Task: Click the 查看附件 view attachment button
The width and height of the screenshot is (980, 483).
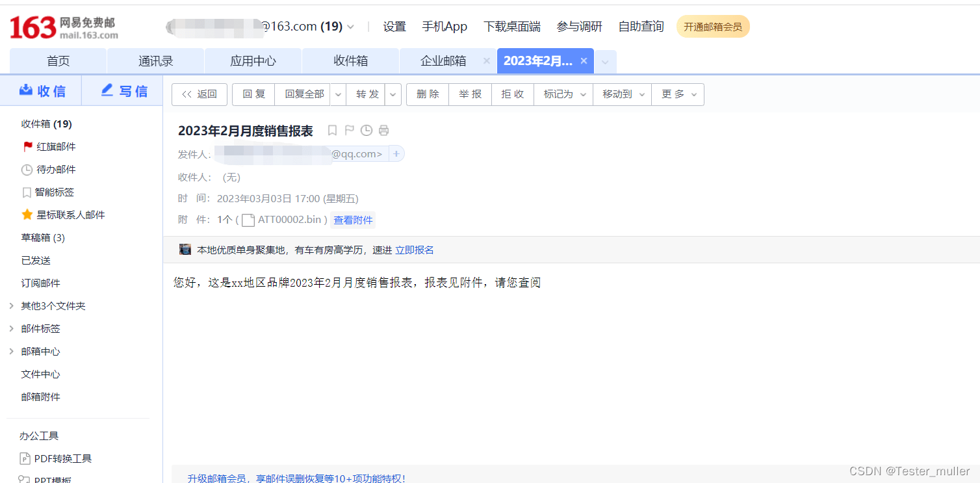Action: pos(353,220)
